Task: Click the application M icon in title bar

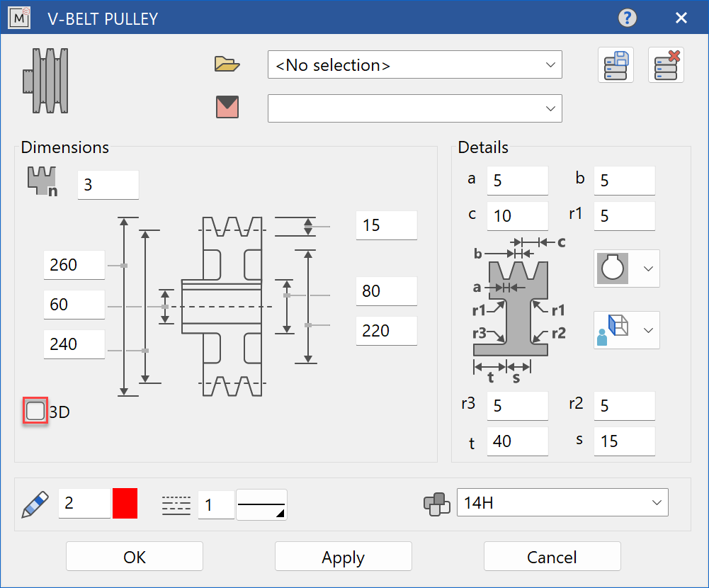Action: [19, 18]
